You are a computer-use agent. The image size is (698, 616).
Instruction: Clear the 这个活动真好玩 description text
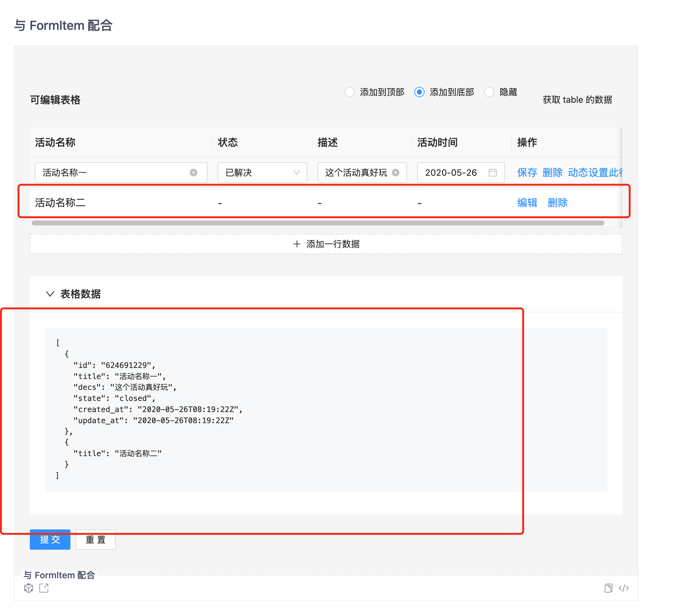click(x=395, y=173)
